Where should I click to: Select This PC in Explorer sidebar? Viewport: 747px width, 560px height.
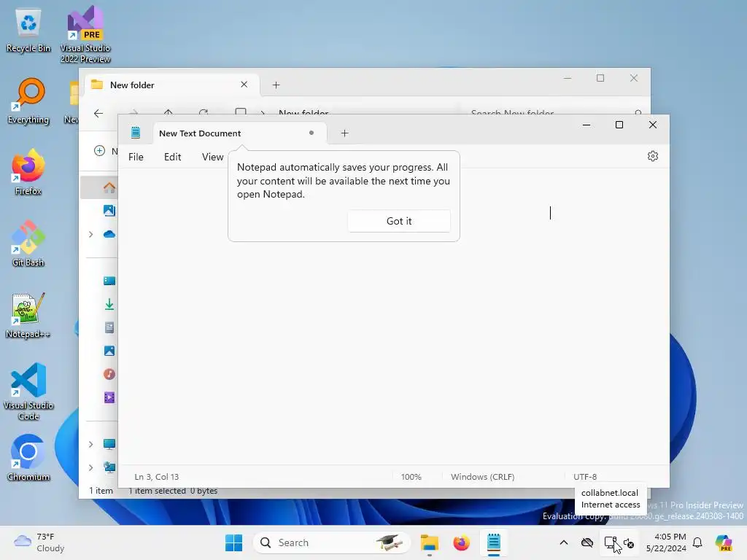109,444
